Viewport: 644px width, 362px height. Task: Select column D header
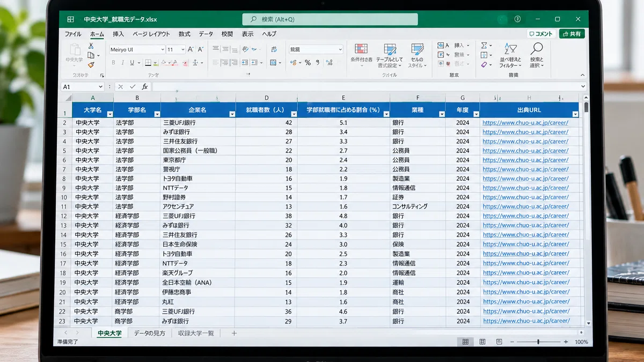(x=267, y=98)
